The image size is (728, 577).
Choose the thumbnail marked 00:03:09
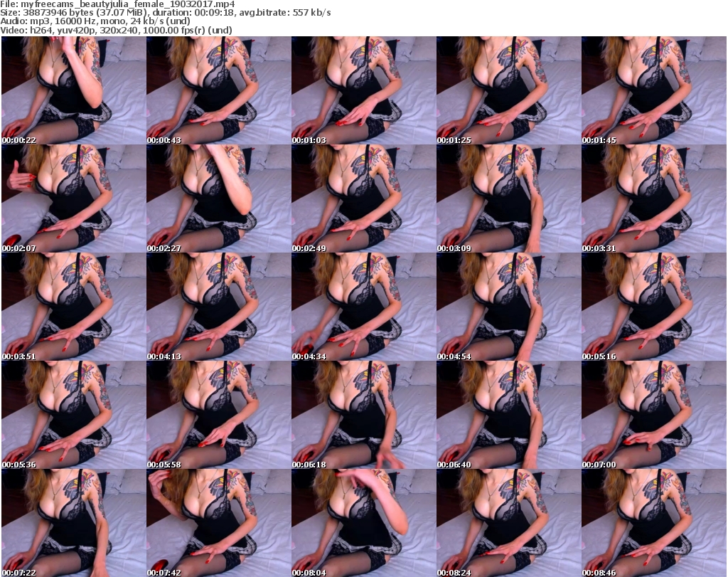pos(509,198)
